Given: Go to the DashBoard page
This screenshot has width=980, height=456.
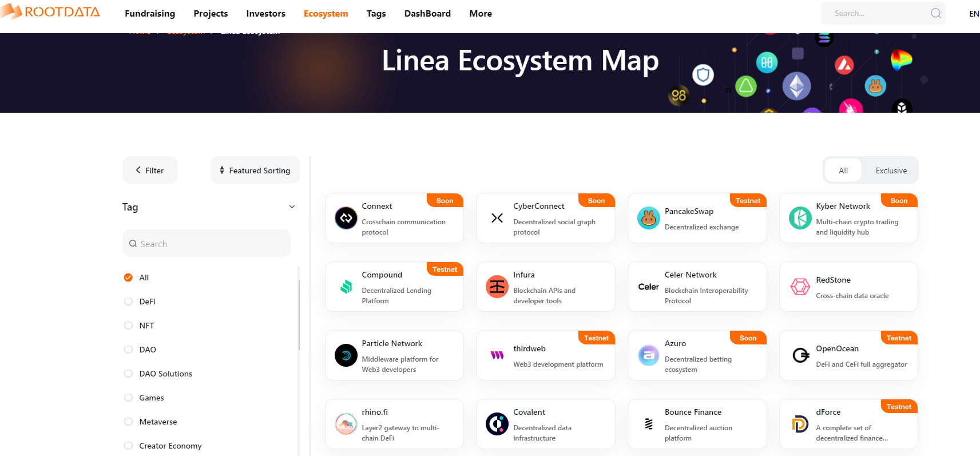Looking at the screenshot, I should click(427, 13).
